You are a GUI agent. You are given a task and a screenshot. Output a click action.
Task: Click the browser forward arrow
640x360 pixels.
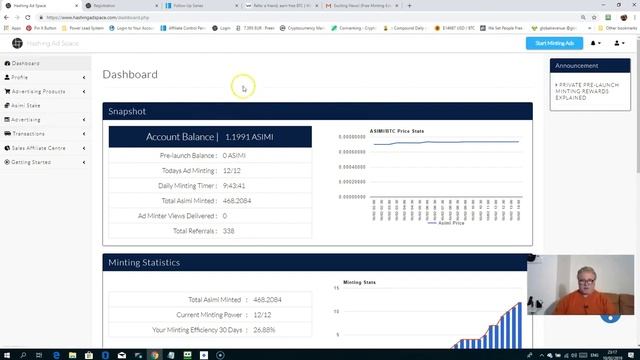pyautogui.click(x=17, y=18)
